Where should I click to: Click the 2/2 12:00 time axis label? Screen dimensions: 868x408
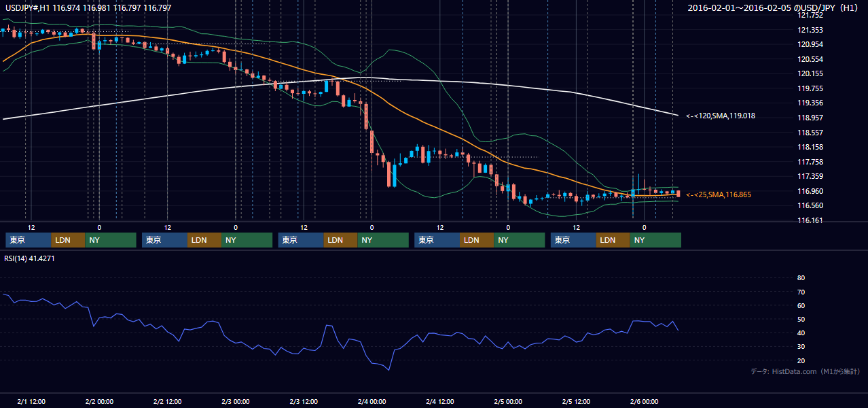point(167,402)
